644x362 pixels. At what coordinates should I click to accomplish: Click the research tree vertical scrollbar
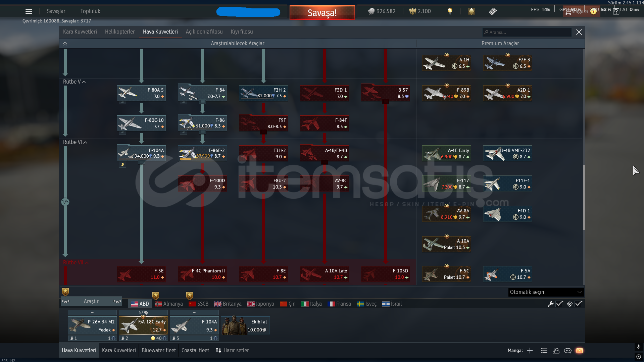[x=584, y=197]
